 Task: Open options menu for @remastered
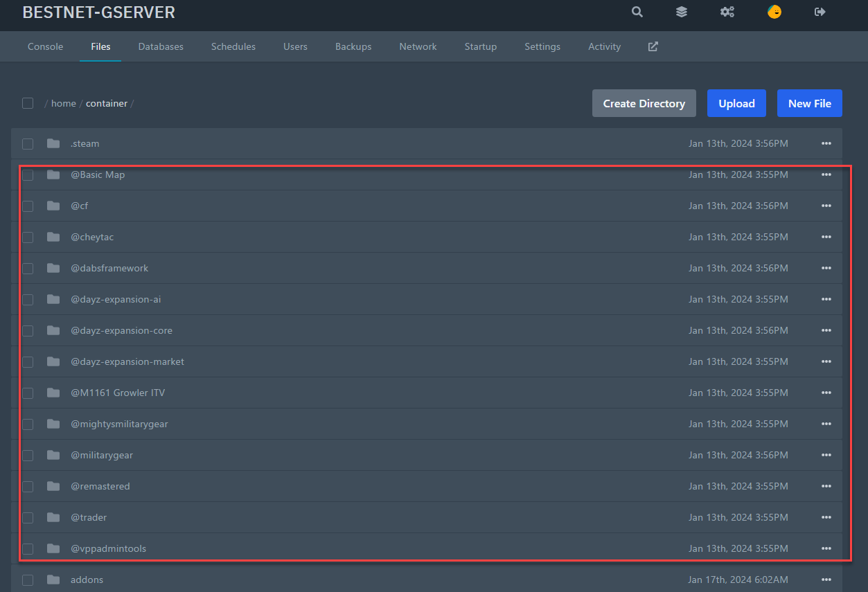pos(826,486)
